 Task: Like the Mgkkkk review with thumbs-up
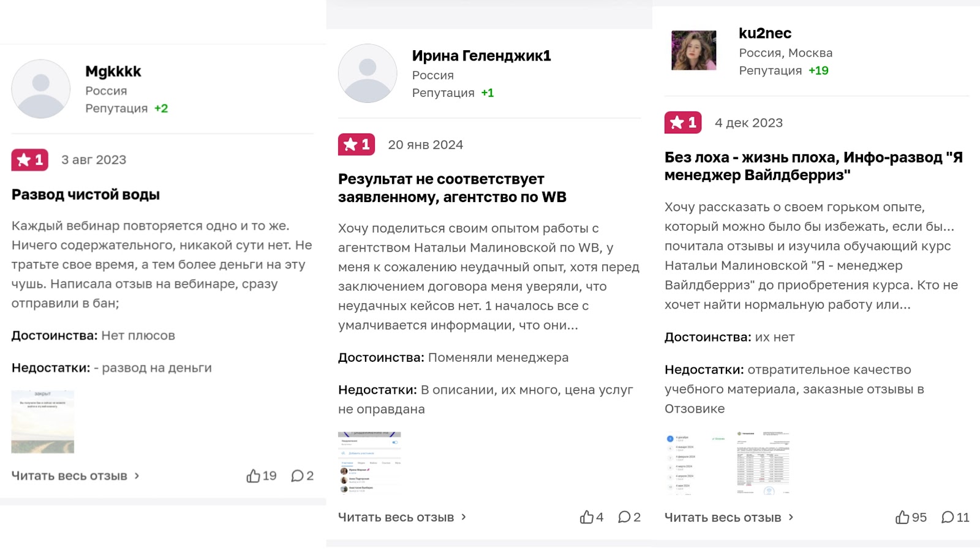coord(254,476)
